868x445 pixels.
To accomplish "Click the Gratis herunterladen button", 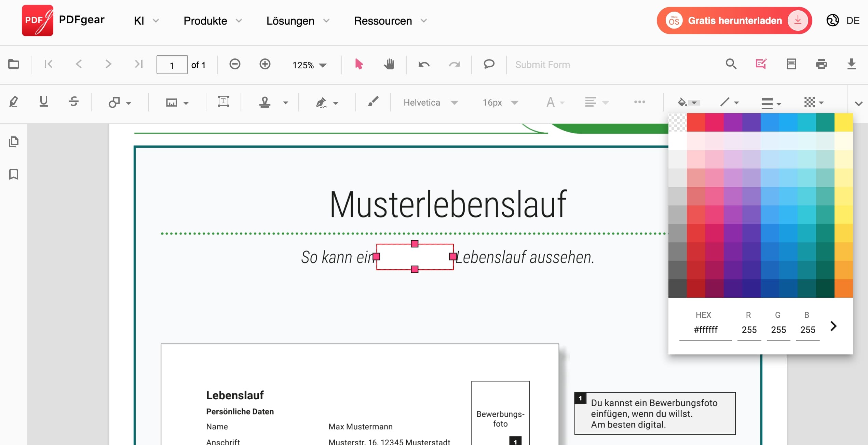I will [734, 21].
